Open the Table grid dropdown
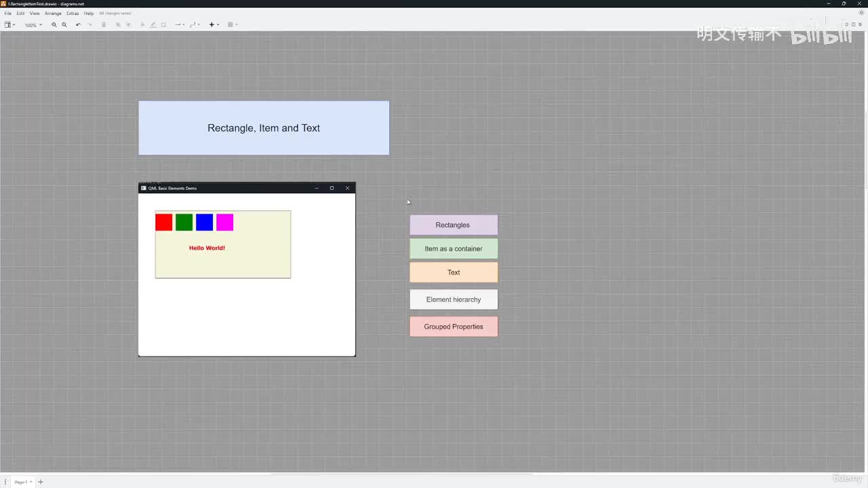This screenshot has width=868, height=488. coord(233,25)
